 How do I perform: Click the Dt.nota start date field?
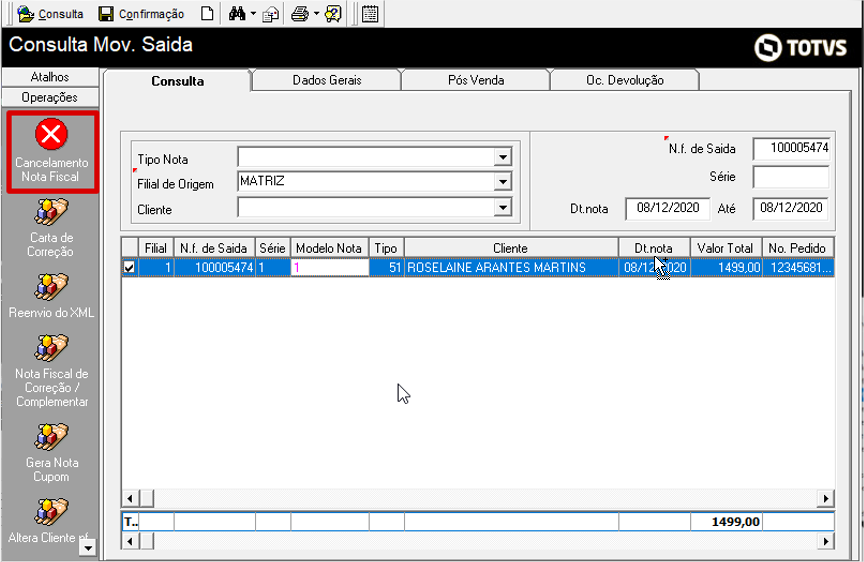click(x=668, y=208)
